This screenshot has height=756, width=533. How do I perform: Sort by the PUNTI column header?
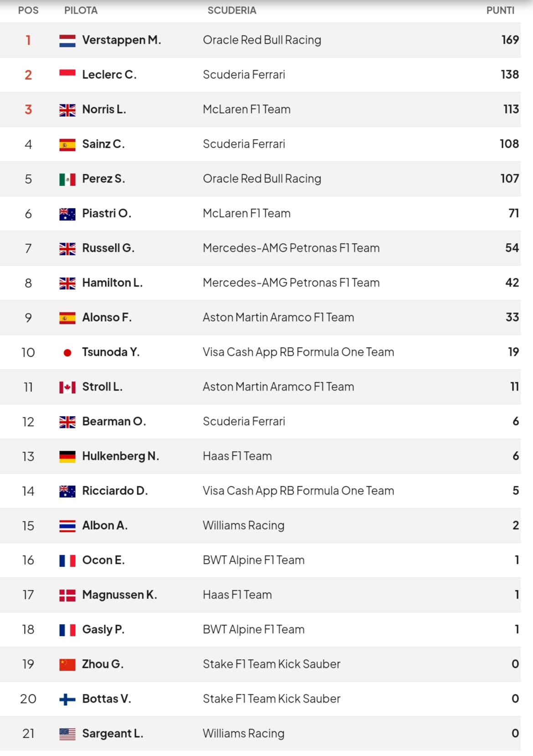[500, 10]
